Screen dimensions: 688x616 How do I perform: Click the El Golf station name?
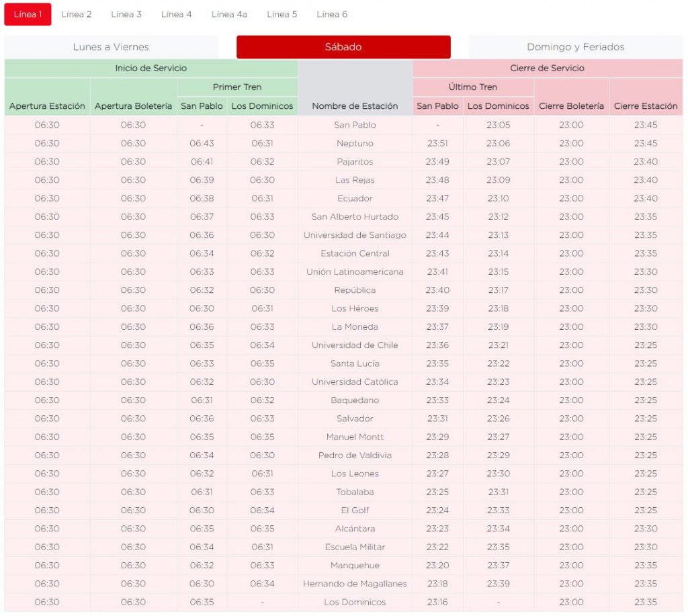pyautogui.click(x=355, y=511)
